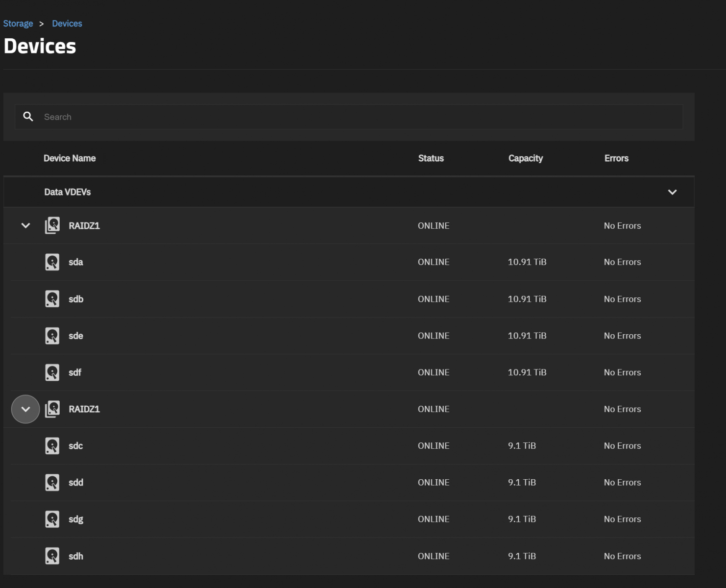The image size is (726, 588).
Task: Click the Status column header
Action: pyautogui.click(x=431, y=158)
